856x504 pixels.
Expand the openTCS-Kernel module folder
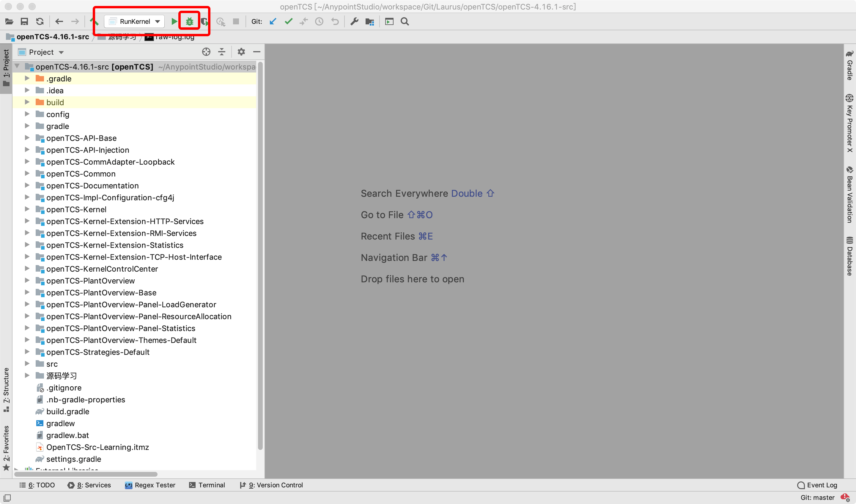pyautogui.click(x=27, y=209)
